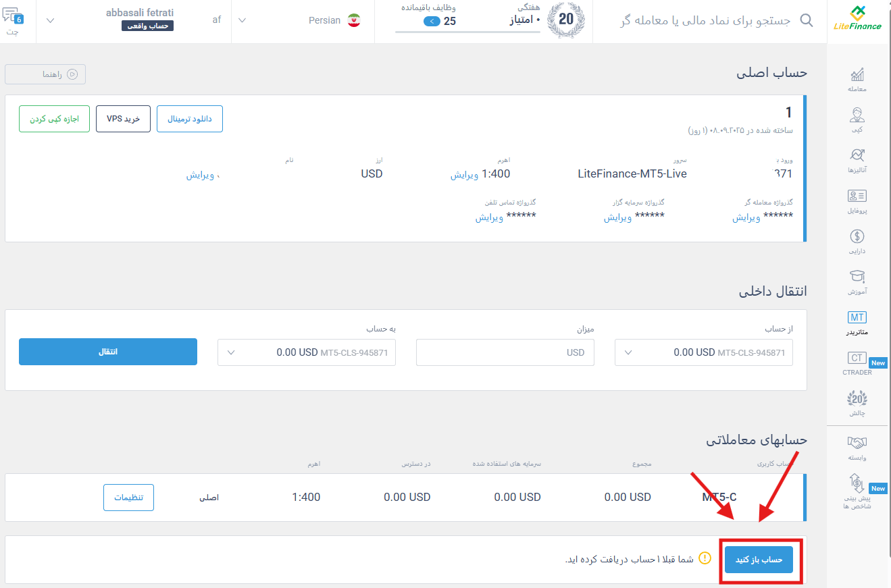Click the search magnifier icon

pyautogui.click(x=806, y=20)
